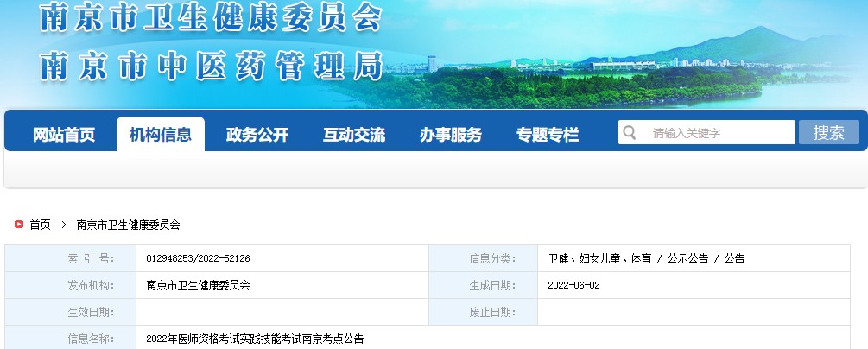
Task: Open the 专题专栏 navigation item
Action: (548, 135)
